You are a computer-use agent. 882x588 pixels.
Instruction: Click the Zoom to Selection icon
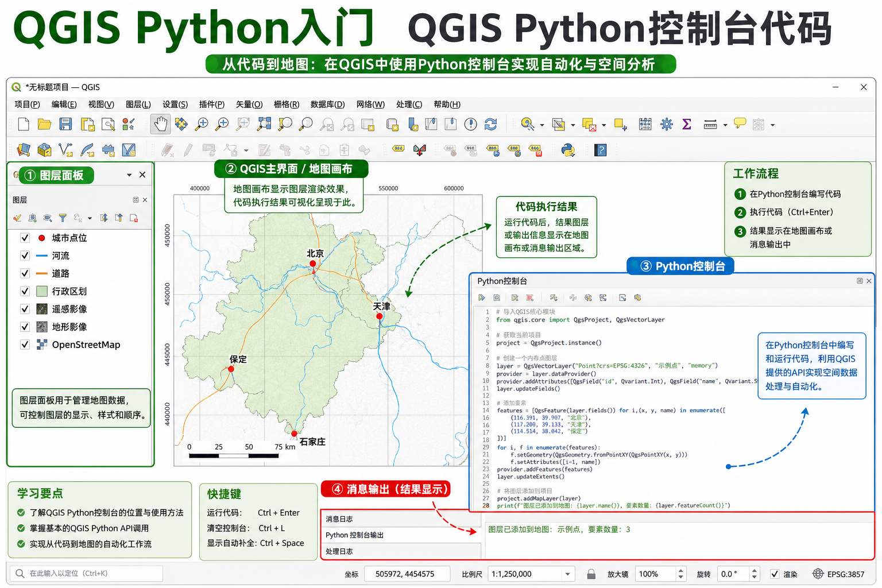(285, 124)
